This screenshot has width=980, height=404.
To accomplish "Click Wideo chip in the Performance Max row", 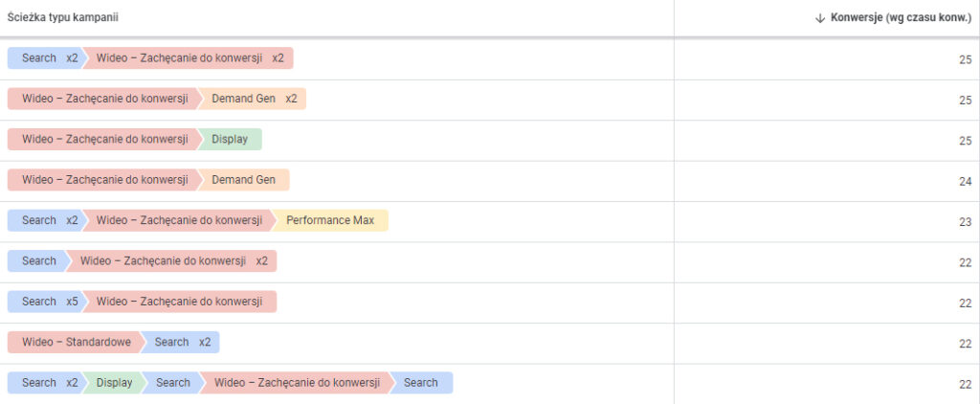I will [x=179, y=220].
